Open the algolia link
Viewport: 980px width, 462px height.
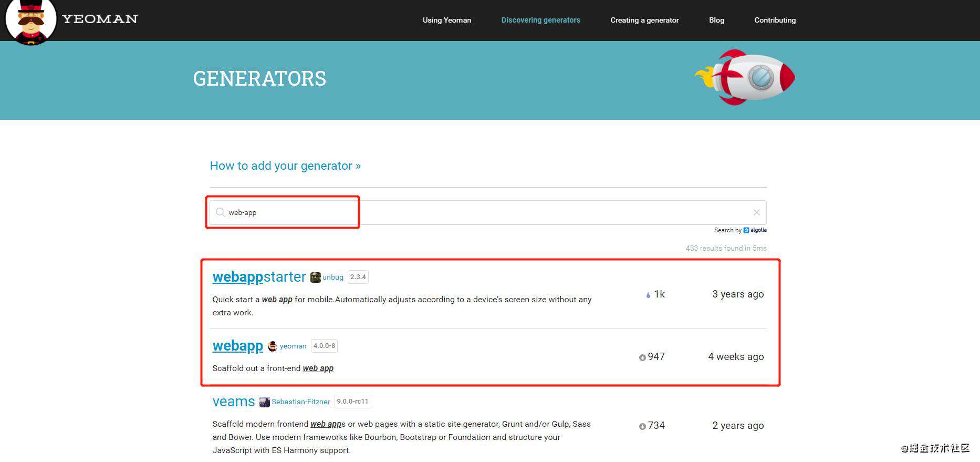pyautogui.click(x=755, y=230)
